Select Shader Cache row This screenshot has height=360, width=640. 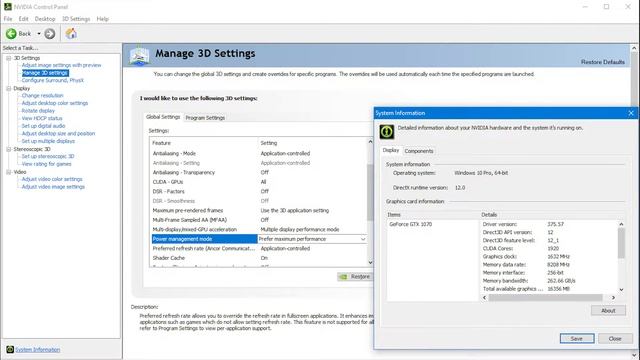[259, 258]
